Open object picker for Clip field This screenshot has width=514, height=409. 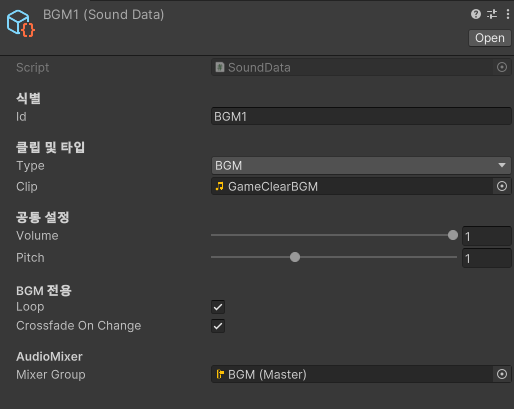[502, 186]
